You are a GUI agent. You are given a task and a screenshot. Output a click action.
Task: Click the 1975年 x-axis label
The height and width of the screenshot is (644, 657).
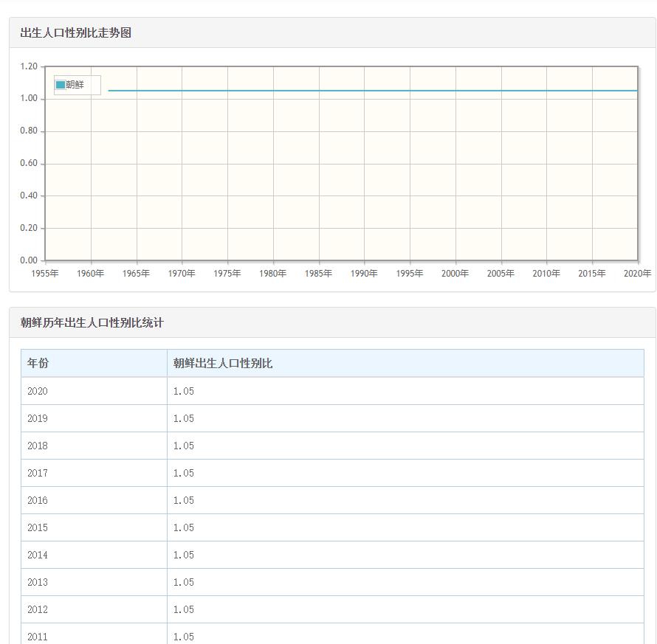click(227, 274)
